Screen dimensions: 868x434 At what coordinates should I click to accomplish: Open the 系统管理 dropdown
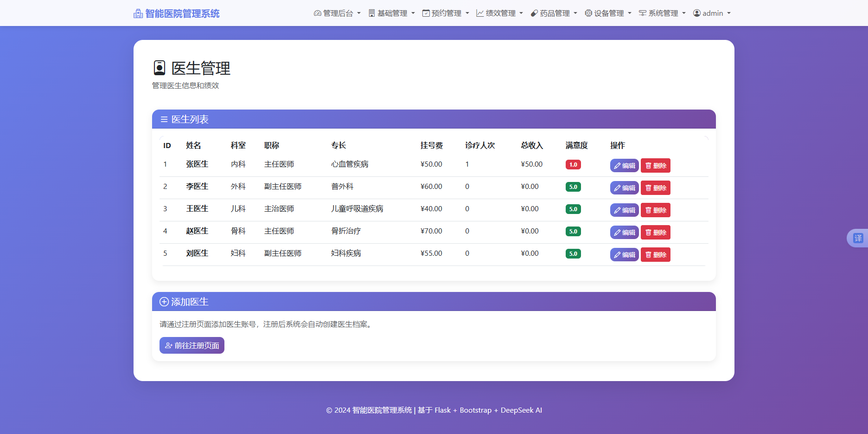click(x=662, y=13)
